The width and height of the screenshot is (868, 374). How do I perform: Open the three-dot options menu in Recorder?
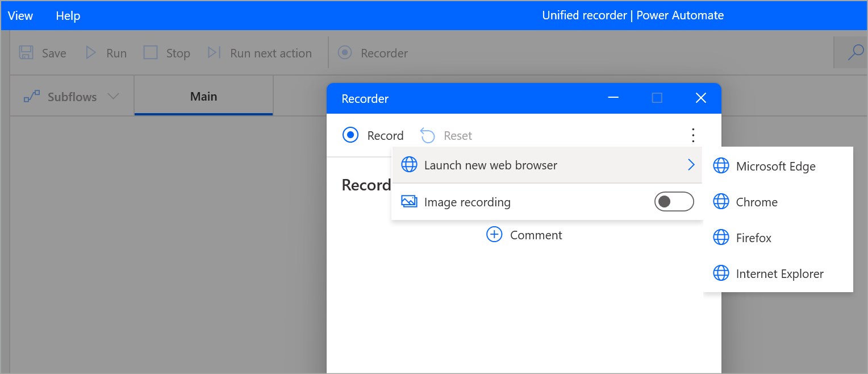(x=692, y=135)
